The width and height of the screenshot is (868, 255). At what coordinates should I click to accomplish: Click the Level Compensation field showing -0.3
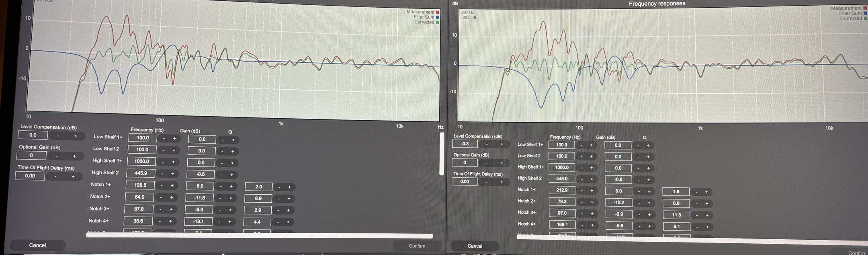click(x=465, y=144)
